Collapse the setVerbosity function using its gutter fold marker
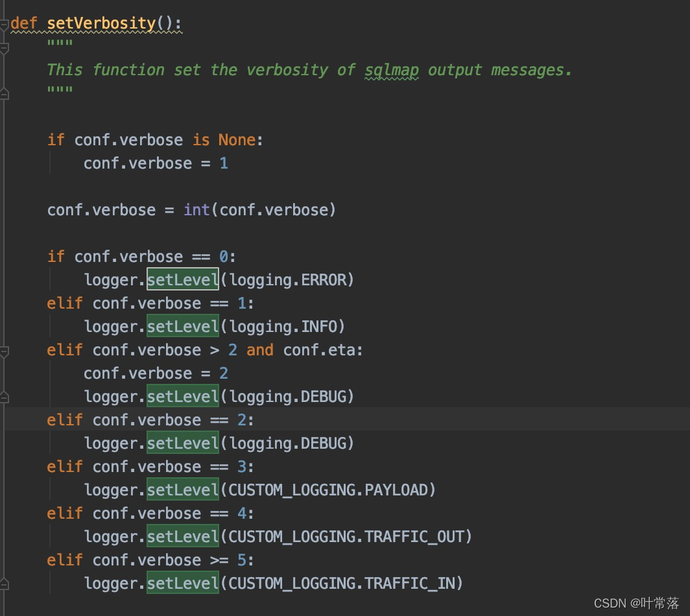The width and height of the screenshot is (690, 616). [x=4, y=24]
